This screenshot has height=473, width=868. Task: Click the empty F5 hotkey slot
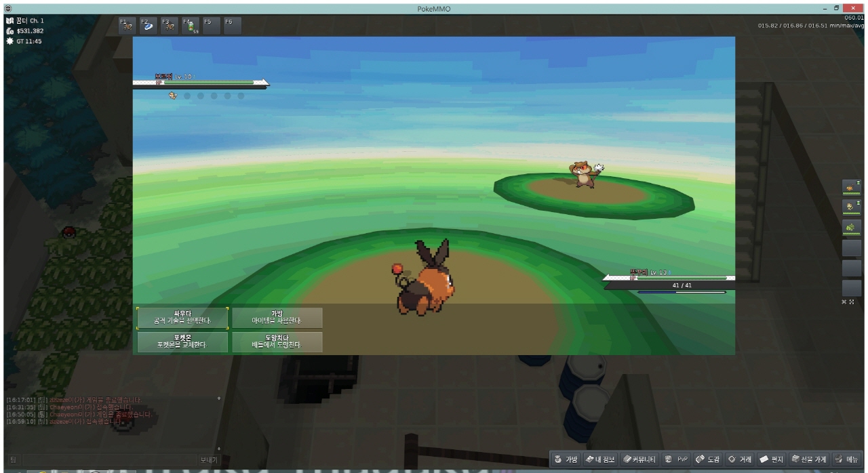pos(212,26)
